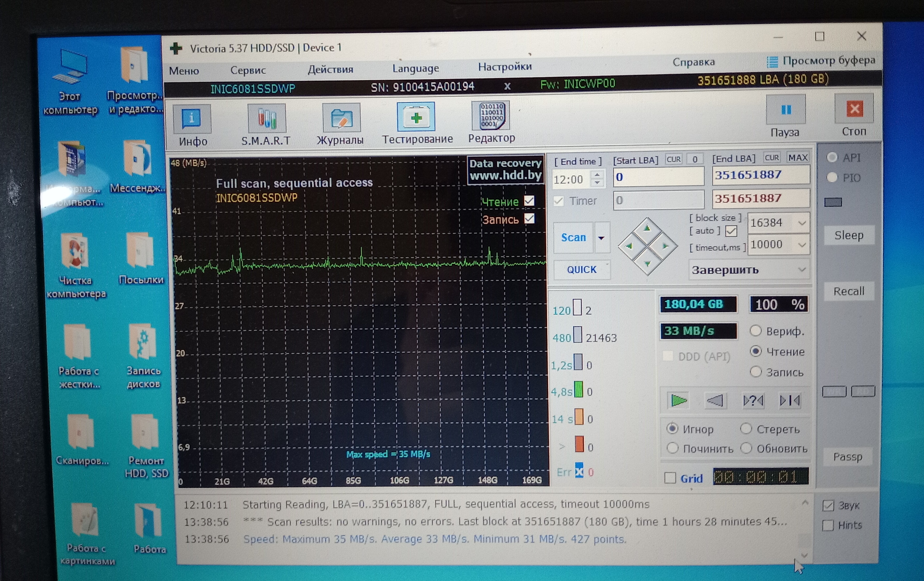Open the Сервис menu
This screenshot has height=581, width=924.
(x=248, y=70)
